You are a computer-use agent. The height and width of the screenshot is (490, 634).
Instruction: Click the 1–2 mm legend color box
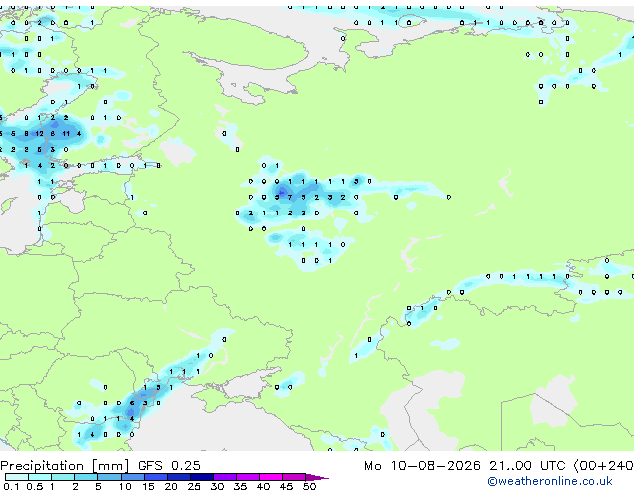pyautogui.click(x=63, y=477)
